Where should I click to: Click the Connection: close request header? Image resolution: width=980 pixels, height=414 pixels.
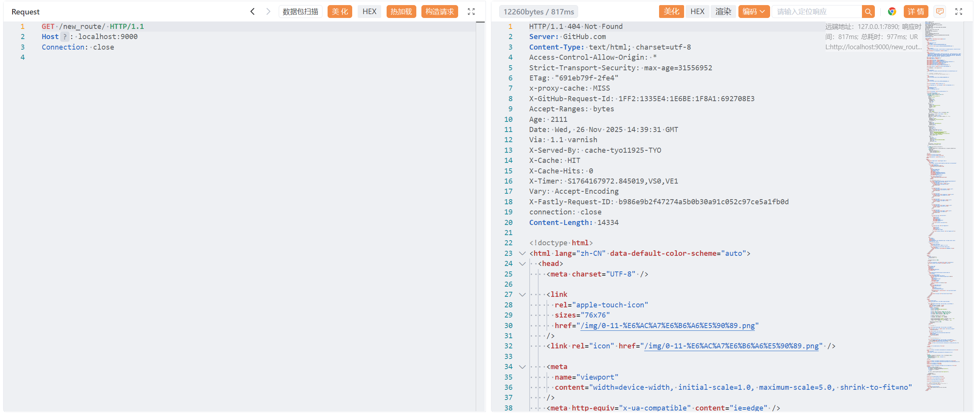78,47
